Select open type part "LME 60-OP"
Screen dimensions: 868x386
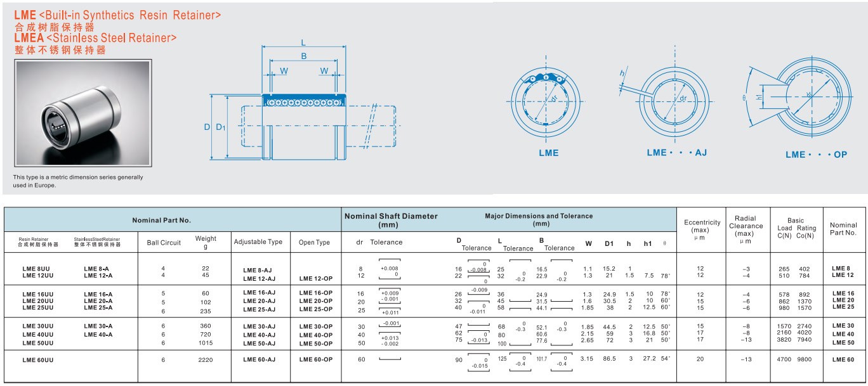click(x=316, y=360)
